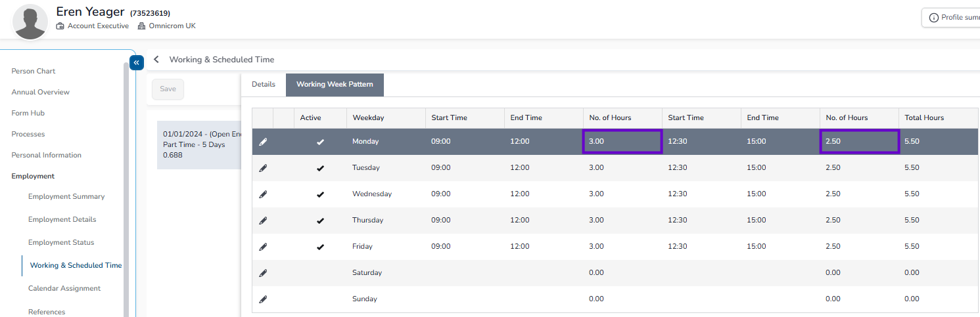Toggle Tuesday active checkmark
980x317 pixels.
coord(320,168)
